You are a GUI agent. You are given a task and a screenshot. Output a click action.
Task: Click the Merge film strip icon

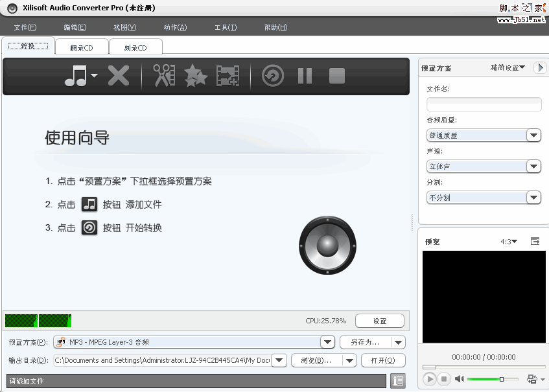[x=228, y=76]
